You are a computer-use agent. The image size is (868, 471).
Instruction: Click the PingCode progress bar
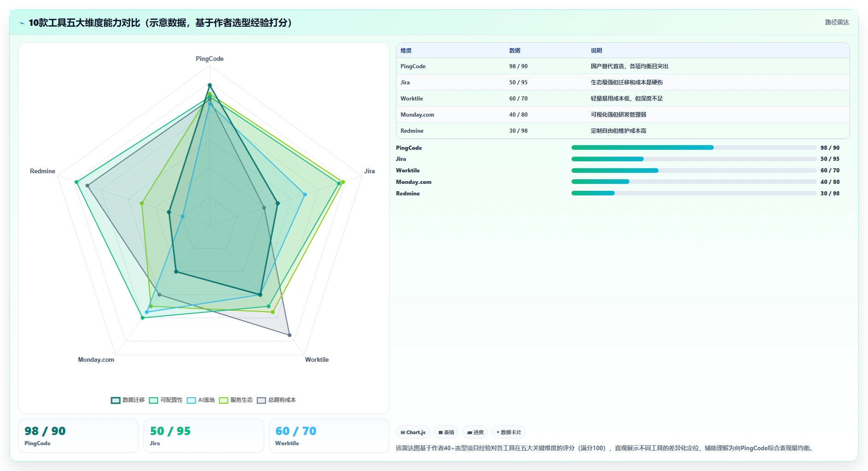click(694, 147)
